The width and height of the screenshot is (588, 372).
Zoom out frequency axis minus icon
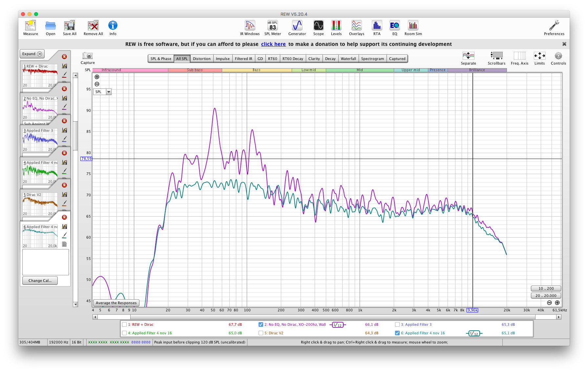(549, 303)
